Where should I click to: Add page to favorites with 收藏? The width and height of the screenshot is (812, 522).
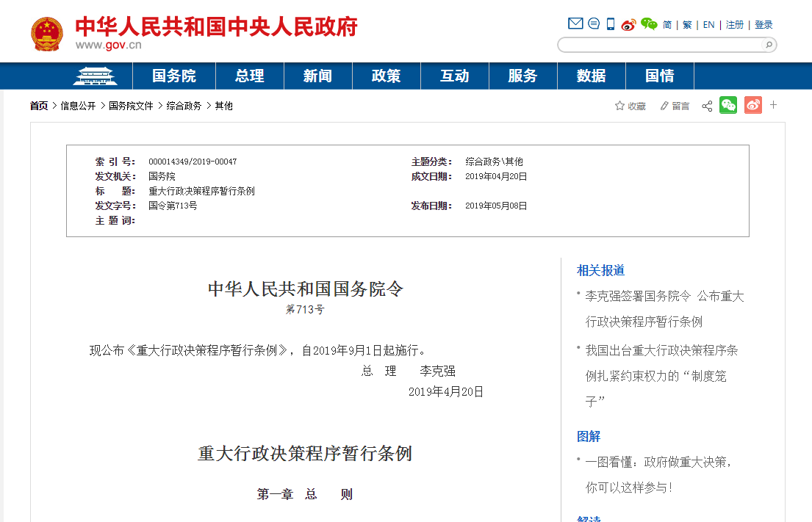pyautogui.click(x=630, y=106)
